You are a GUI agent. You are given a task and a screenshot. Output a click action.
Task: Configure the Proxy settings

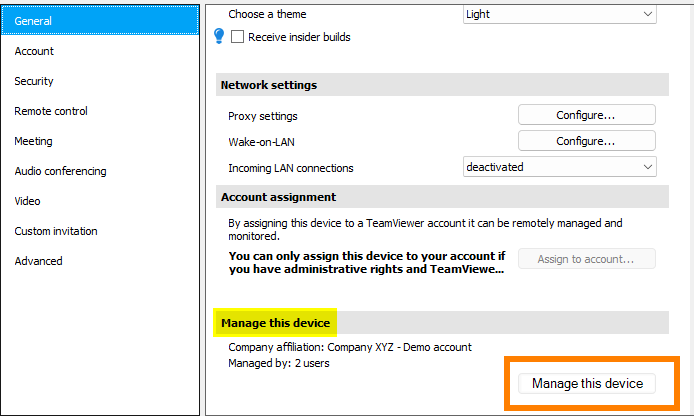(586, 115)
